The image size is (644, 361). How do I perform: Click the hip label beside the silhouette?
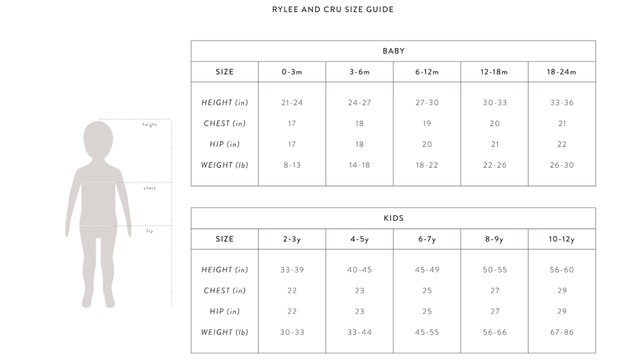pos(149,231)
